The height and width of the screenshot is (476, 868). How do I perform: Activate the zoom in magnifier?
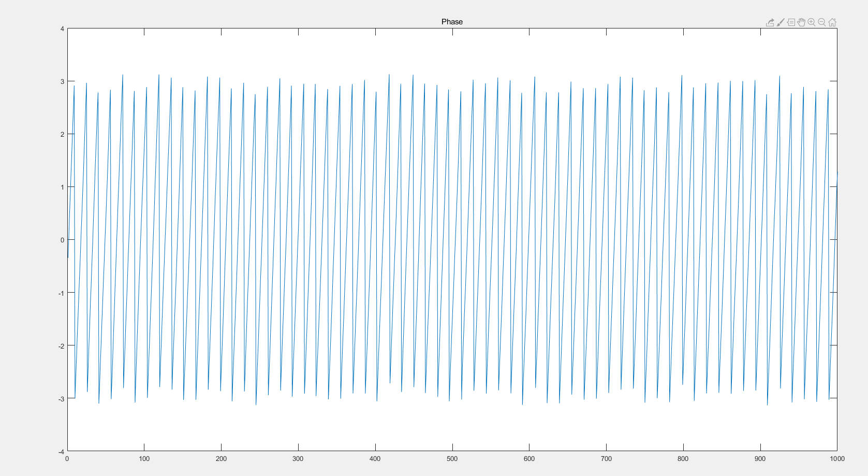pyautogui.click(x=812, y=22)
